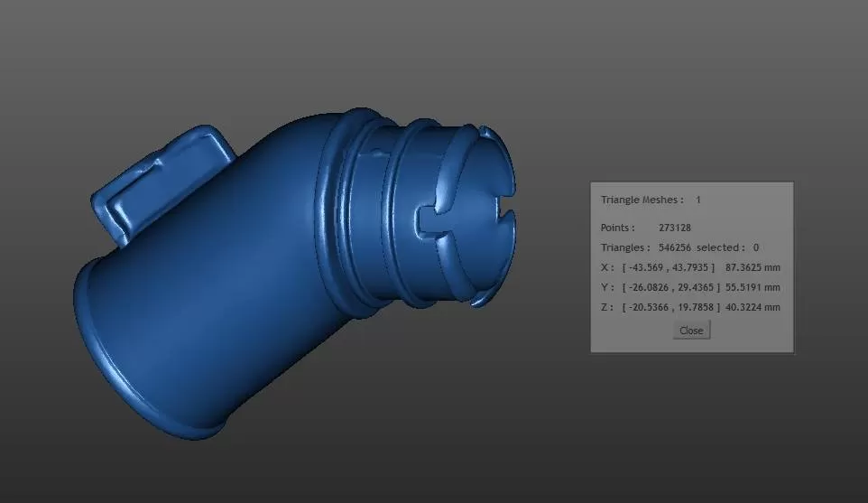868x503 pixels.
Task: Click the Y dimension 55.5191 mm
Action: tap(753, 287)
